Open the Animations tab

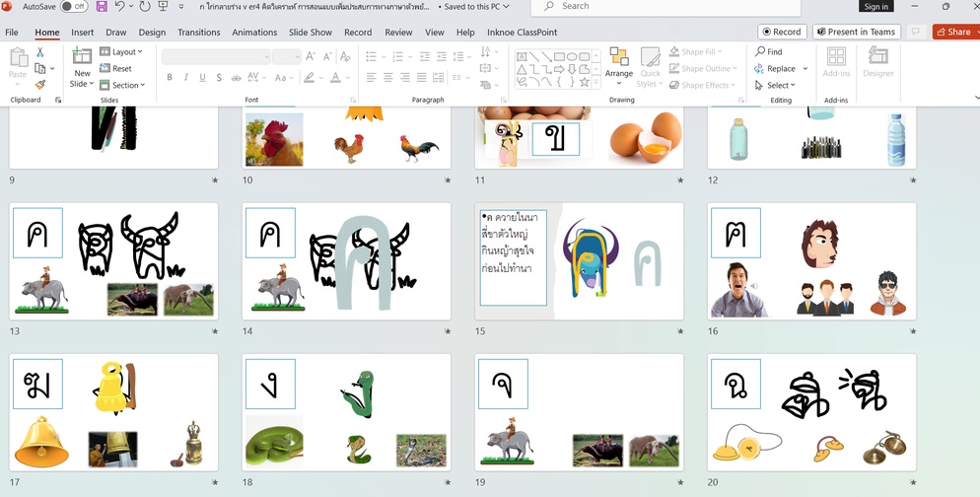click(x=254, y=32)
